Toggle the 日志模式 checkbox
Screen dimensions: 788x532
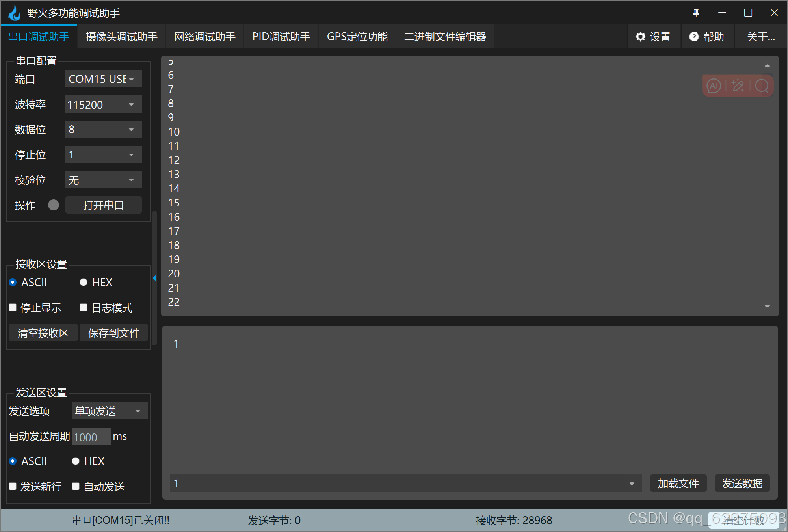coord(84,307)
